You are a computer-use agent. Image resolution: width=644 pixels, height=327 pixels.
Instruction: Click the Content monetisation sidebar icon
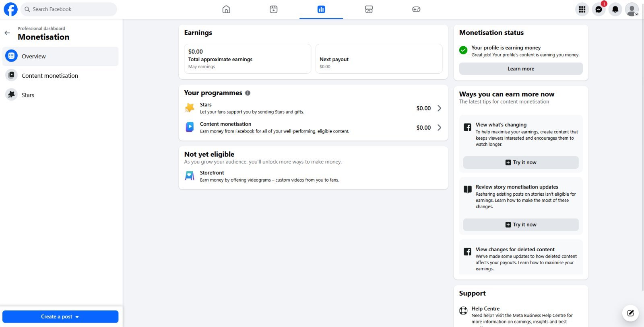tap(11, 75)
